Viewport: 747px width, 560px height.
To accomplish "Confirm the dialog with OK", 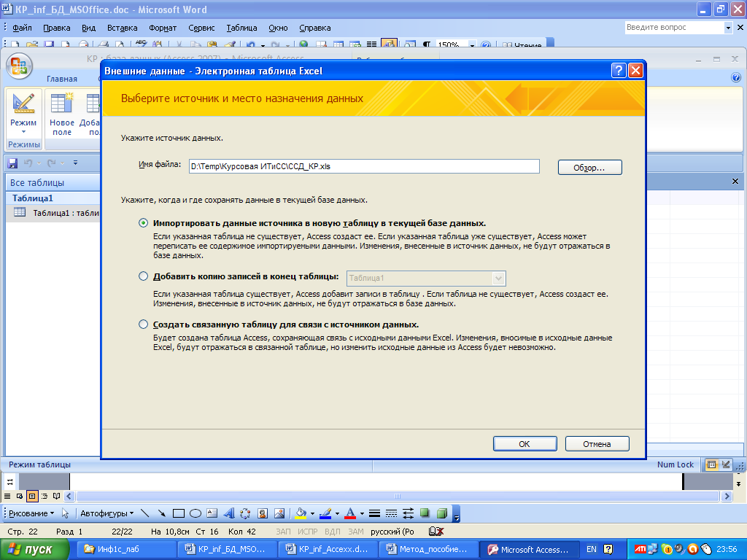I will click(x=525, y=444).
